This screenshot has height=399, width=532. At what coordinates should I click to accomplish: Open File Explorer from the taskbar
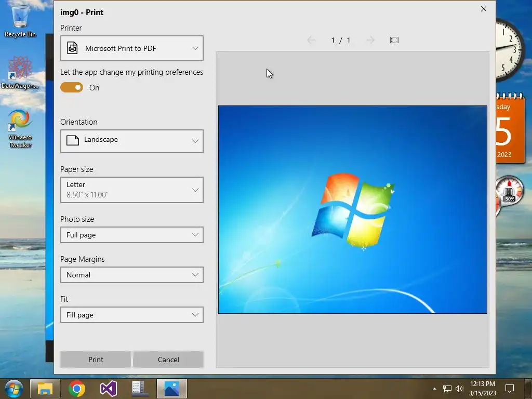click(45, 389)
